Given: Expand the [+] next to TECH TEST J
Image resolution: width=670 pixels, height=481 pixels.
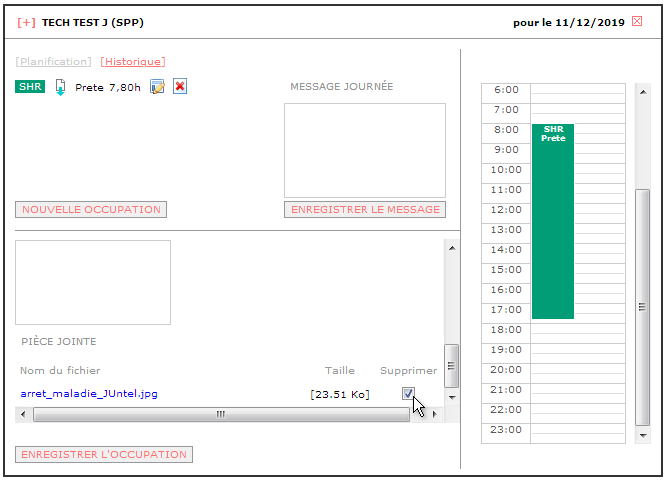Looking at the screenshot, I should [26, 23].
